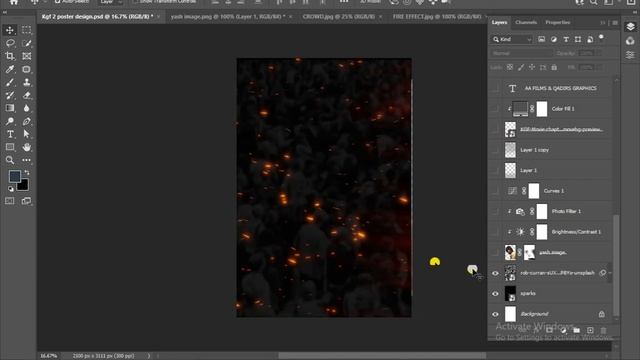Select the Zoom tool
The width and height of the screenshot is (640, 360).
pos(10,160)
